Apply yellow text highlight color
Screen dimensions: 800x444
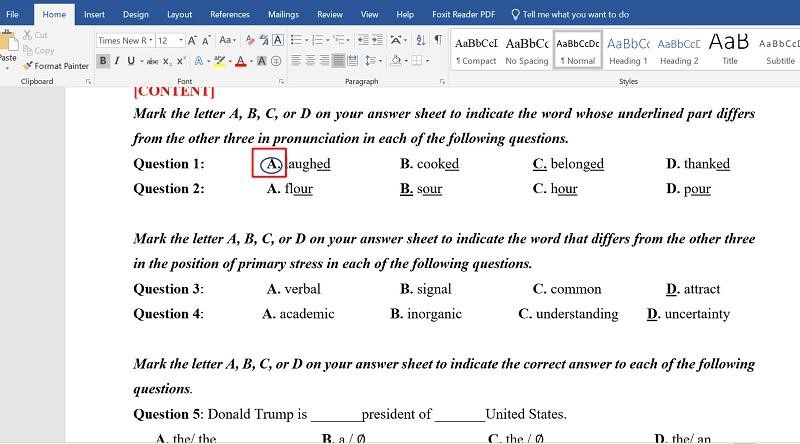point(219,61)
